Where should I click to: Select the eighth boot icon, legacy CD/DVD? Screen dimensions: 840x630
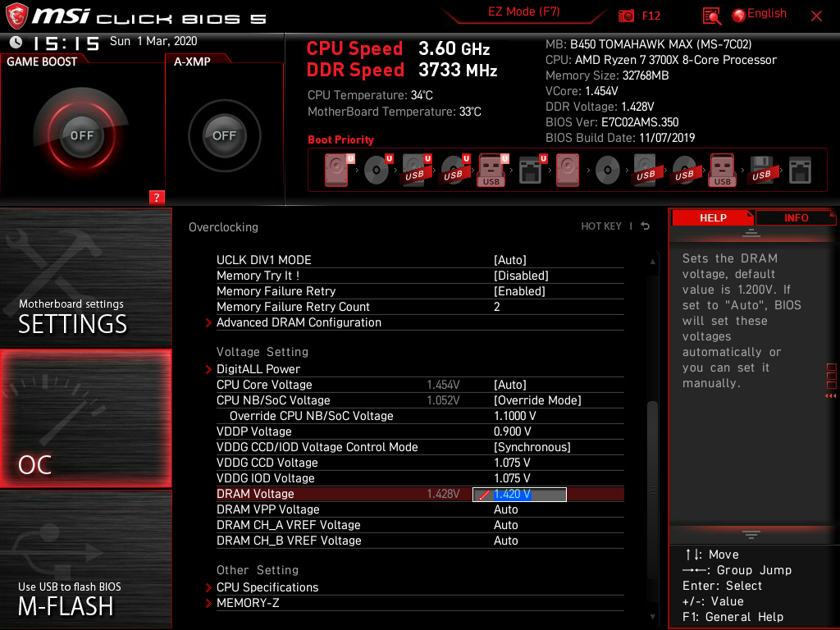pyautogui.click(x=608, y=171)
